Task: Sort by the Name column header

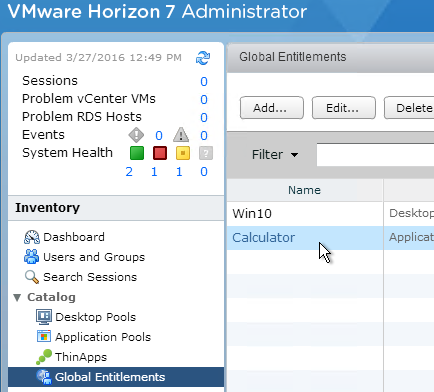Action: point(305,190)
